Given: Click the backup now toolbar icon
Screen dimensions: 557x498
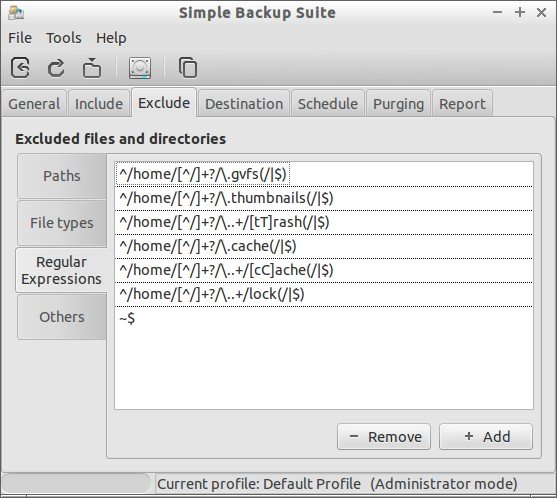Looking at the screenshot, I should click(92, 67).
